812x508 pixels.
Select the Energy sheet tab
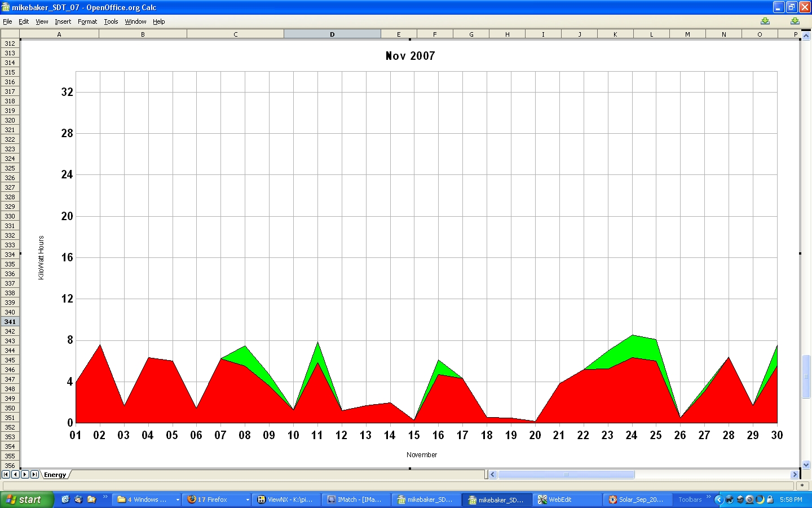click(55, 475)
